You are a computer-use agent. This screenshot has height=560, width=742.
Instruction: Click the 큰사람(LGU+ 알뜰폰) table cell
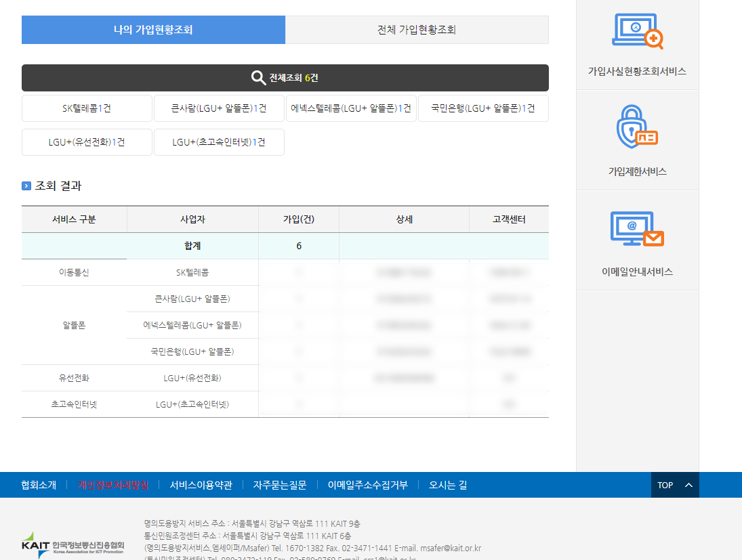192,299
